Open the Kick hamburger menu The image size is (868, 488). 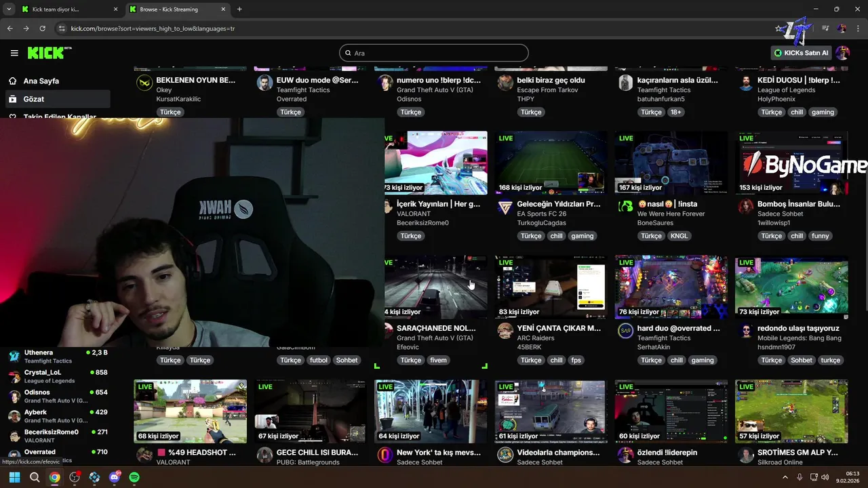tap(14, 53)
